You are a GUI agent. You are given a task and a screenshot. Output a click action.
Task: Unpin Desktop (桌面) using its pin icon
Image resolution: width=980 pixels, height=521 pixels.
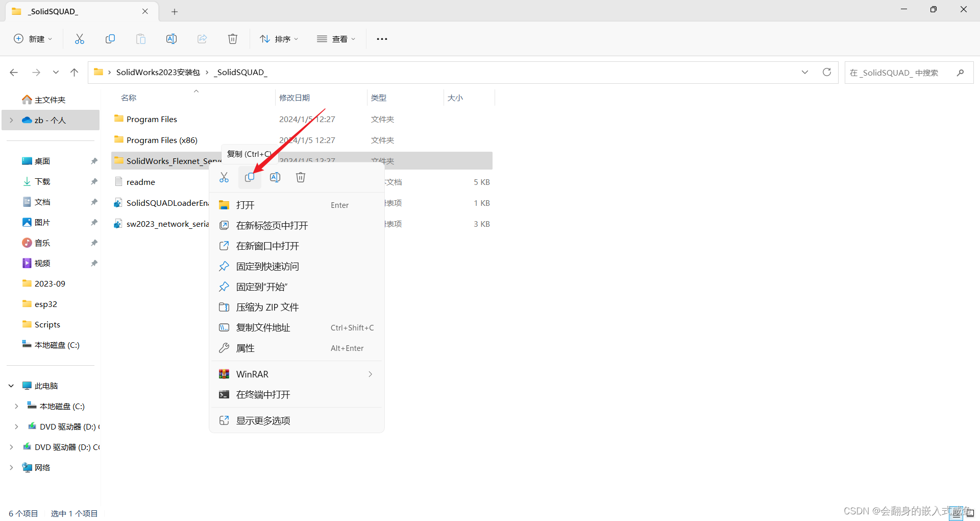click(94, 161)
